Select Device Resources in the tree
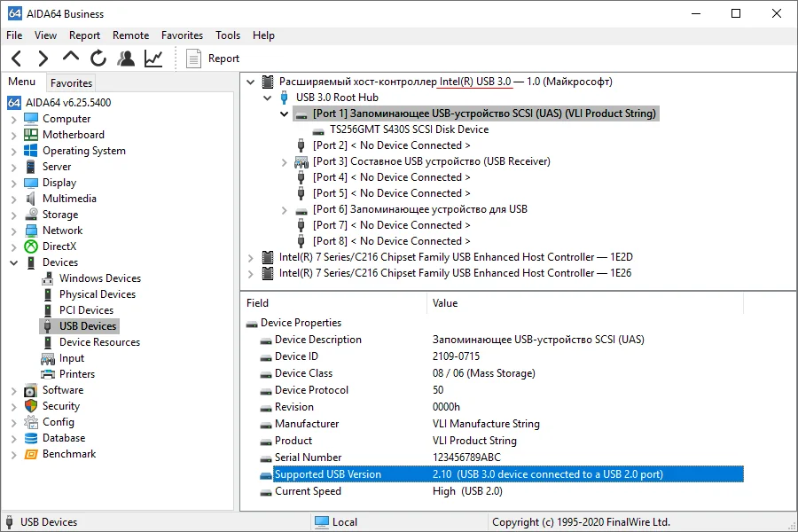 click(x=99, y=342)
